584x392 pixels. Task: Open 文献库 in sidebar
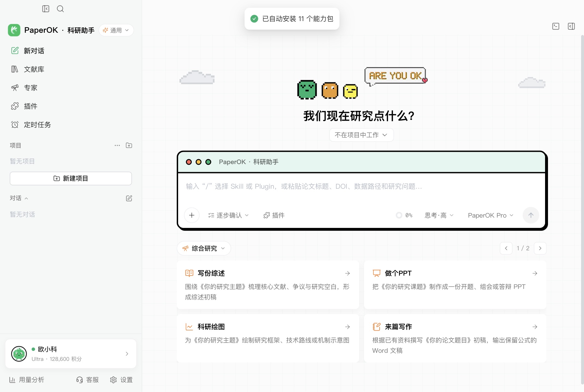(71, 69)
